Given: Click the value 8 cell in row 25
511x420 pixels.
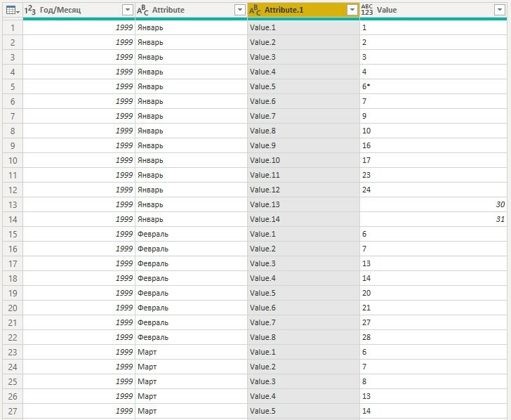Looking at the screenshot, I should pos(434,381).
